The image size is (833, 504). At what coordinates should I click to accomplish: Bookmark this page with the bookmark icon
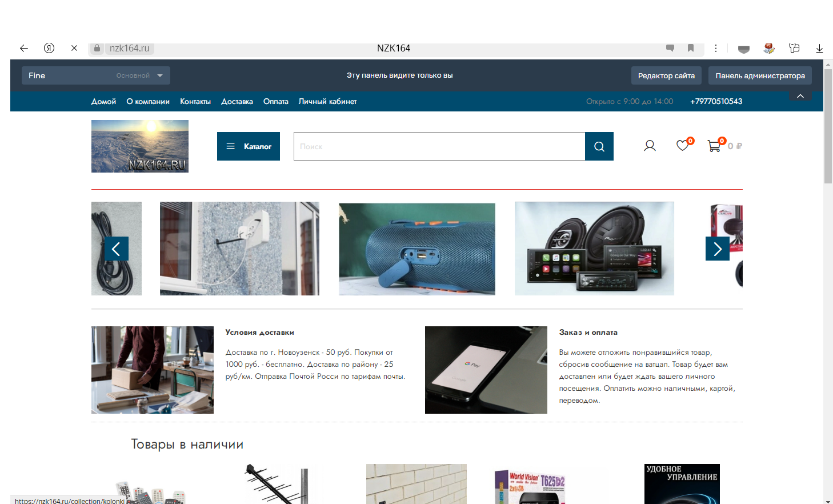coord(691,48)
